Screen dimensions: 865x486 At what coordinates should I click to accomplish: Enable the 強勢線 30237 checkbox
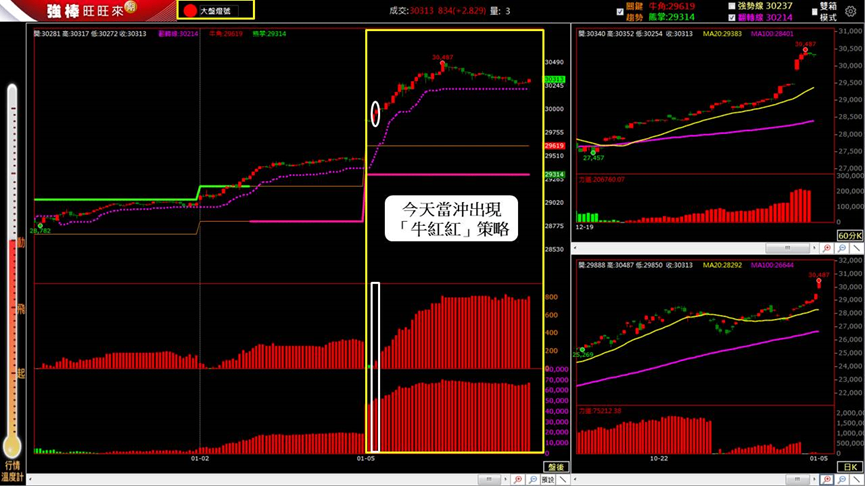(x=731, y=6)
